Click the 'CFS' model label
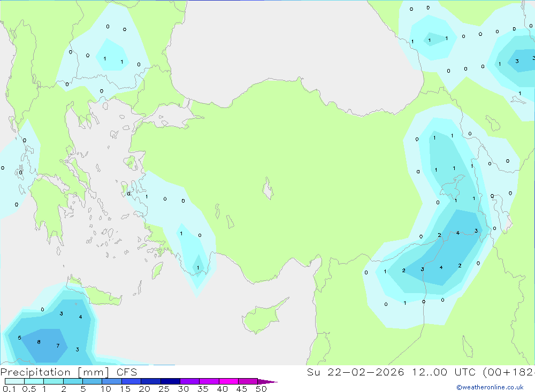 point(127,372)
